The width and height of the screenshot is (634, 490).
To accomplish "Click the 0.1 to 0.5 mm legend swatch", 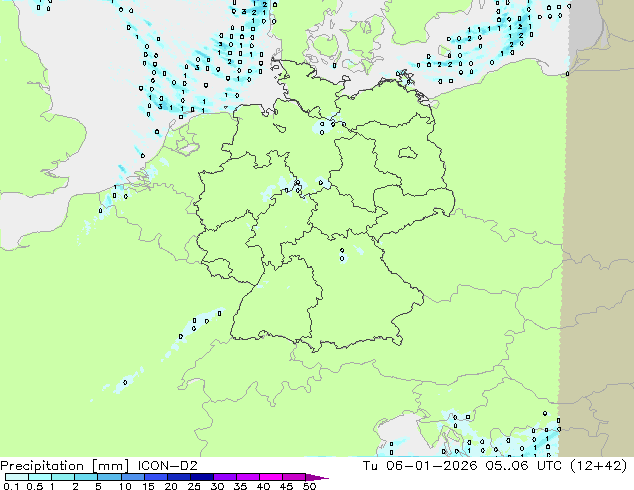I will 17,477.
